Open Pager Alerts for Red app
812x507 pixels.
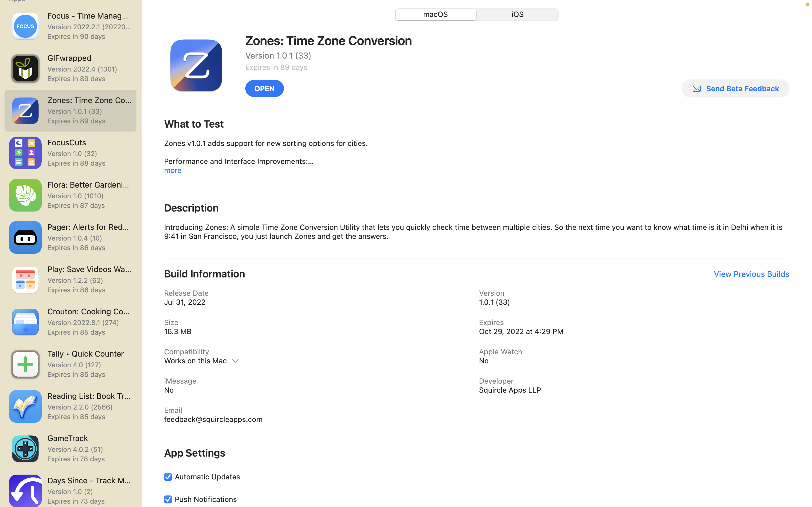click(70, 237)
